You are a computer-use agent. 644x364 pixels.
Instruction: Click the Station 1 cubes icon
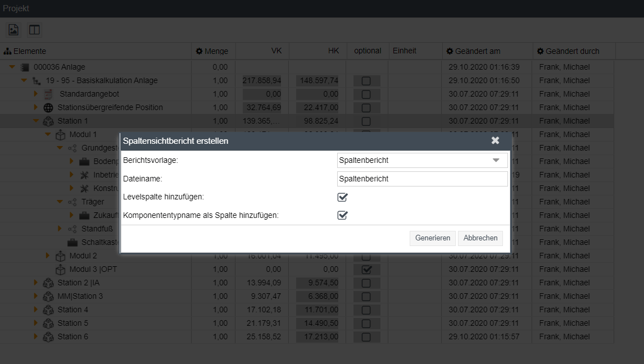[x=48, y=121]
